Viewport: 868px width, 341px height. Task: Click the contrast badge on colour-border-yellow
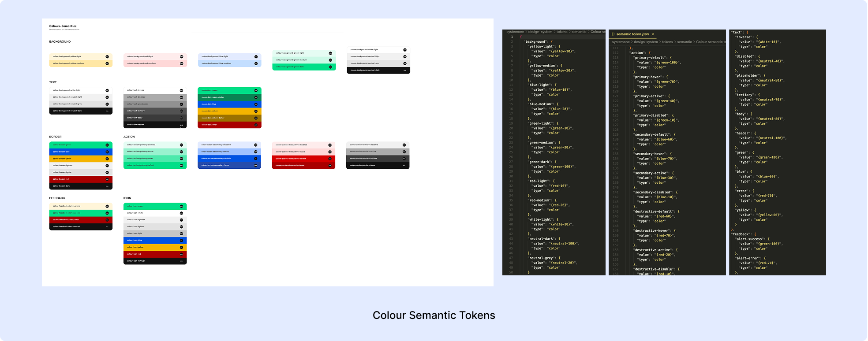click(107, 159)
